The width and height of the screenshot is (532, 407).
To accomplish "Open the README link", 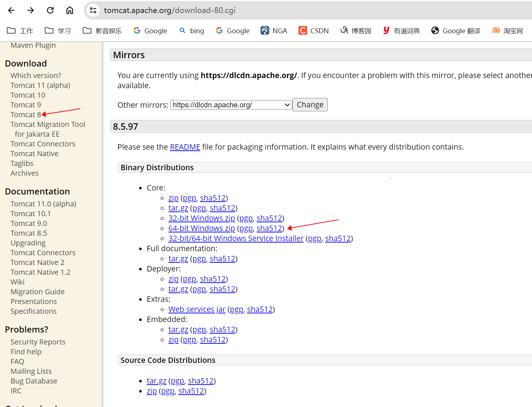I will [x=185, y=147].
